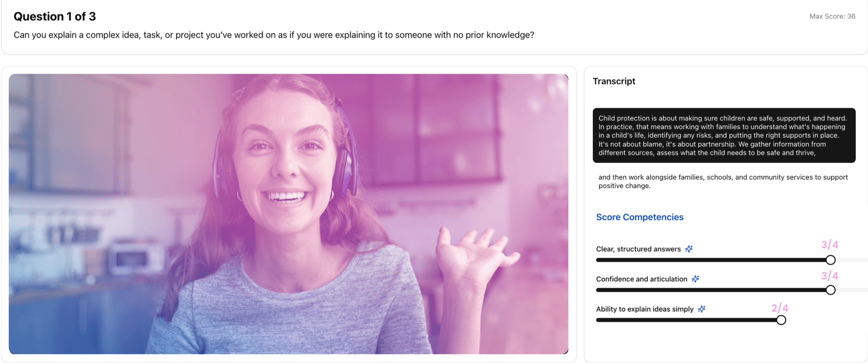868x363 pixels.
Task: Select the highlighted dark transcript block
Action: point(724,135)
